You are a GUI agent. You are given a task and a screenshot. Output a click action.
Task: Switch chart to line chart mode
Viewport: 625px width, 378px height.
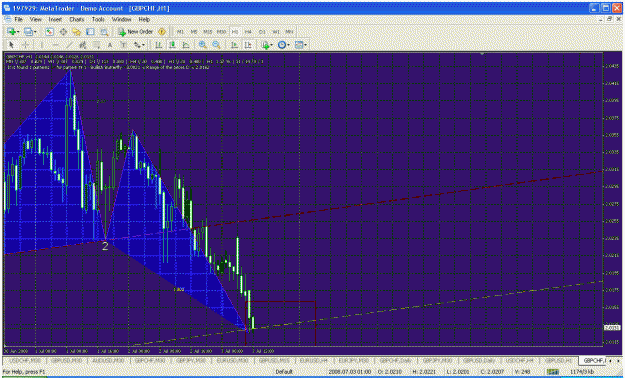pos(186,45)
